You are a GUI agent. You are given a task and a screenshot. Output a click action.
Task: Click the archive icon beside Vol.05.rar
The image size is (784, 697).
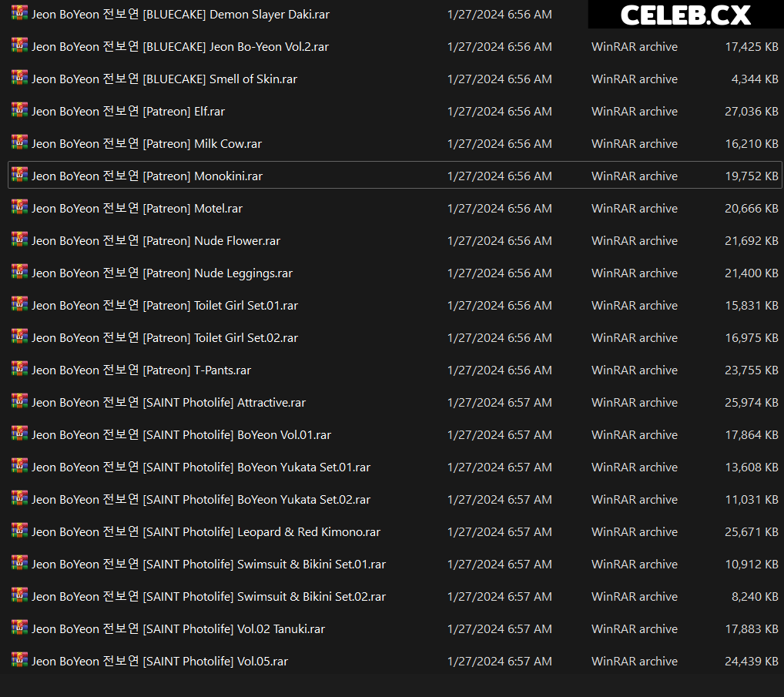point(19,659)
